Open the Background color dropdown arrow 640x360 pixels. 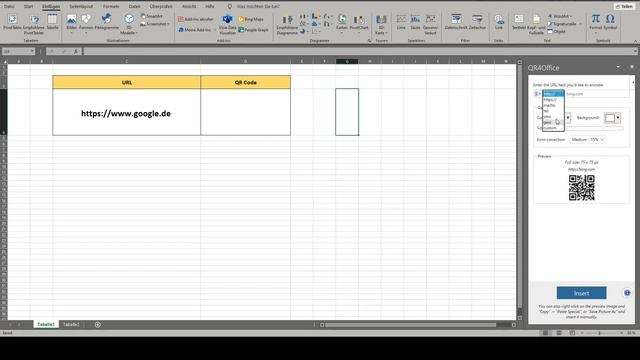point(618,118)
